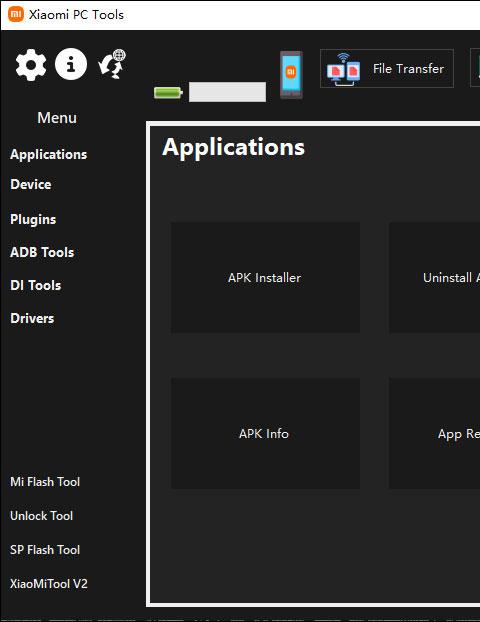480x622 pixels.
Task: Go to Drivers menu section
Action: point(32,318)
